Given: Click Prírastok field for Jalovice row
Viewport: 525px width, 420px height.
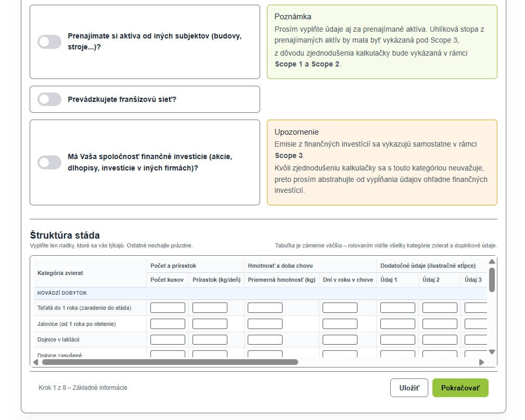Looking at the screenshot, I should (x=210, y=324).
